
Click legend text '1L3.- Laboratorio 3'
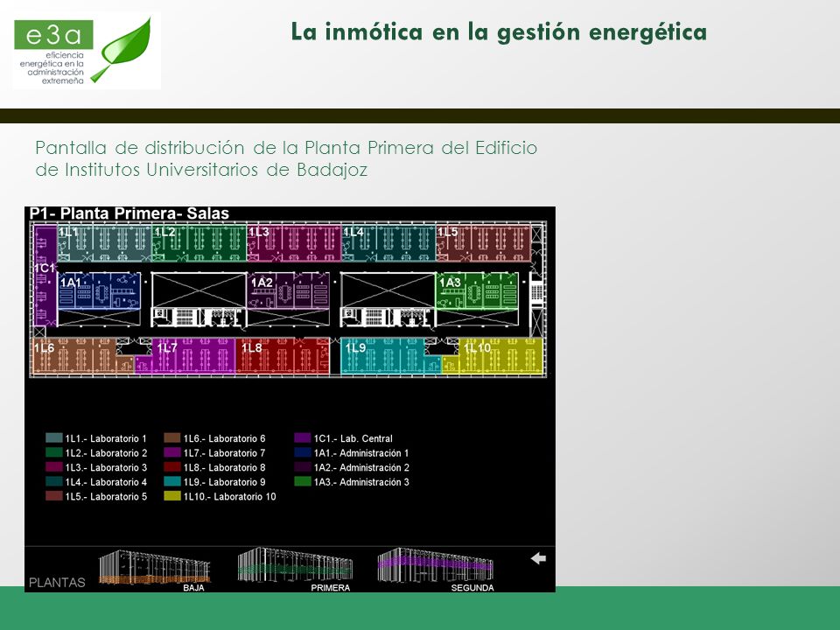point(106,467)
